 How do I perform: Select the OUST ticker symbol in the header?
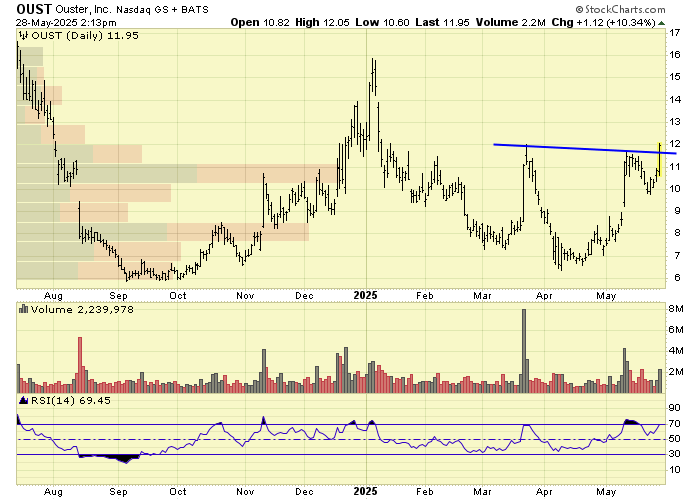pos(34,9)
